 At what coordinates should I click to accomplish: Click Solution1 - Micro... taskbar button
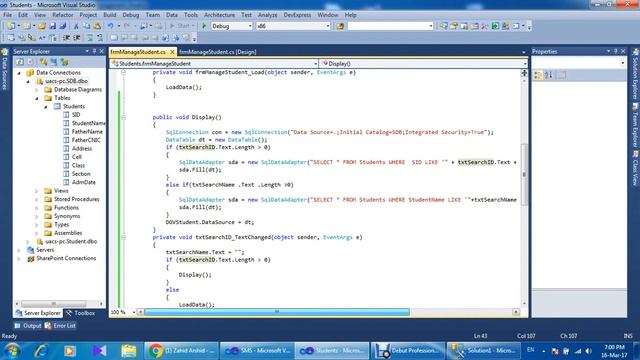coord(484,351)
